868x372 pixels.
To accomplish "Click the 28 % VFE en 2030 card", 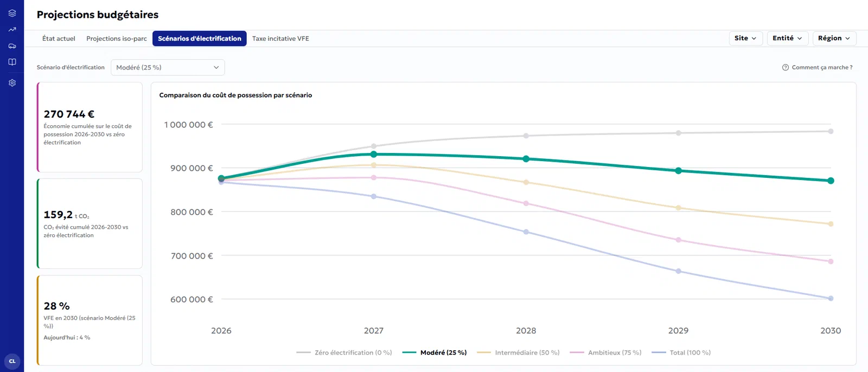I will point(90,320).
